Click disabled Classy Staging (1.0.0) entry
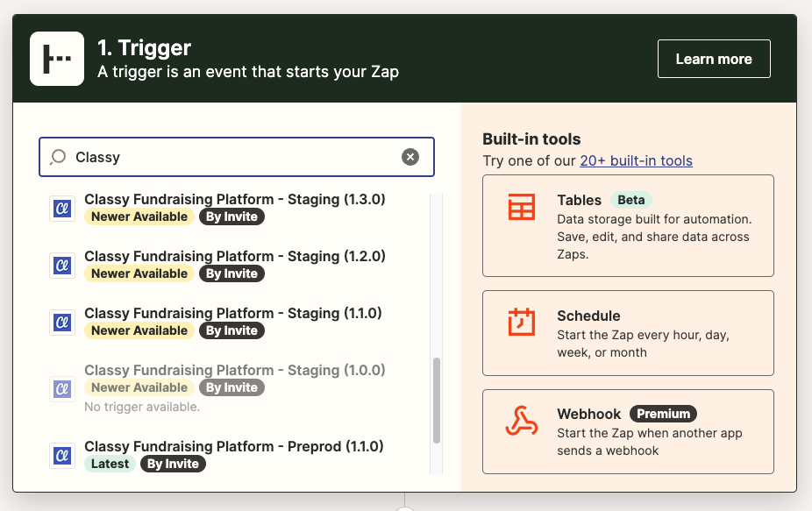Screen dimensions: 812x511 point(239,388)
